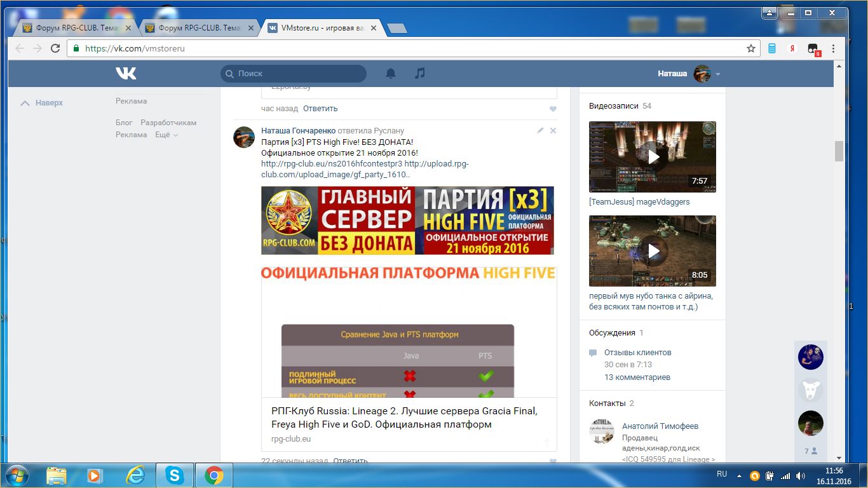
Task: Click the page vertical scrollbar thumb
Action: pyautogui.click(x=839, y=151)
